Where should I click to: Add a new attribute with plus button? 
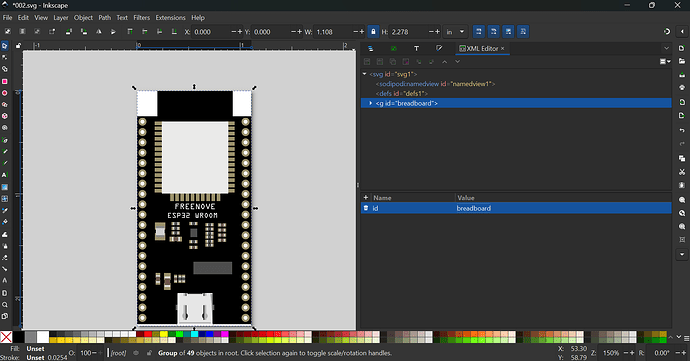pos(366,198)
